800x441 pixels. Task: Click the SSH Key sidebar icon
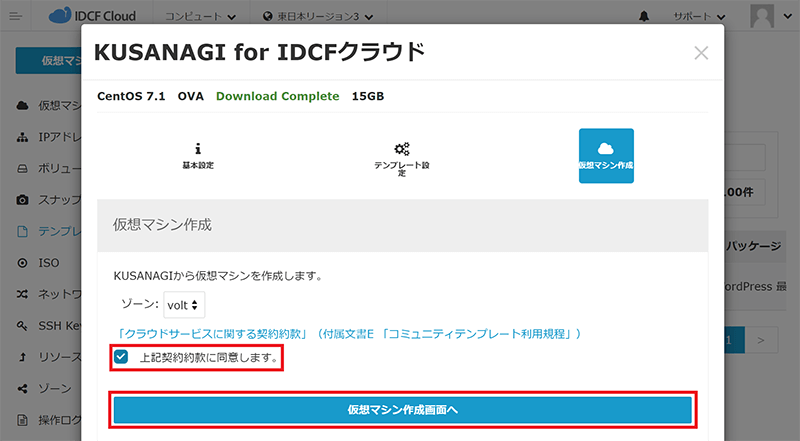coord(22,326)
